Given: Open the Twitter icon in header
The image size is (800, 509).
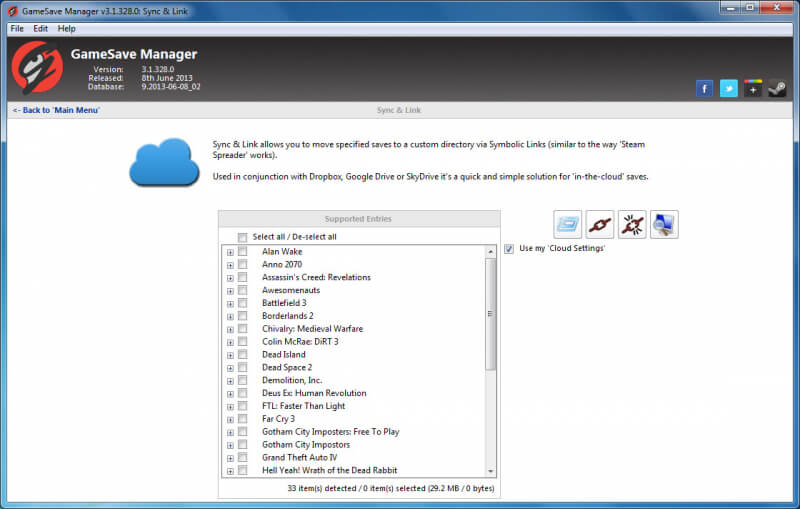Looking at the screenshot, I should point(729,89).
